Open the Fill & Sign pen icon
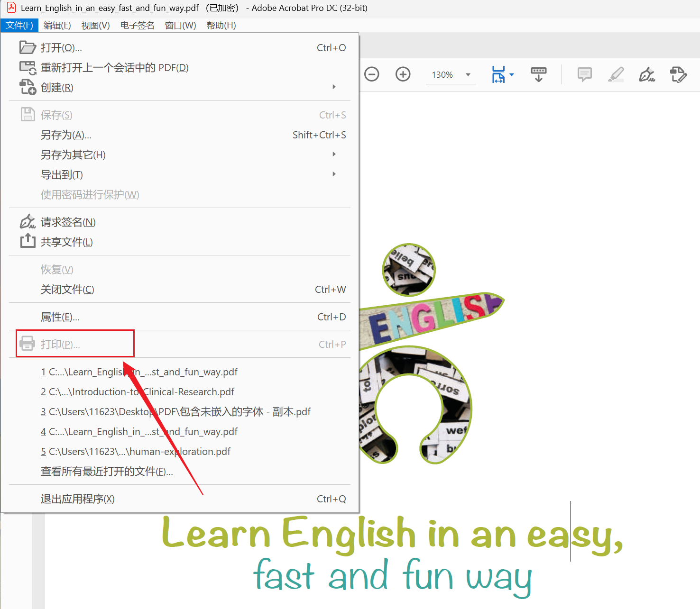The width and height of the screenshot is (700, 609). (x=647, y=74)
